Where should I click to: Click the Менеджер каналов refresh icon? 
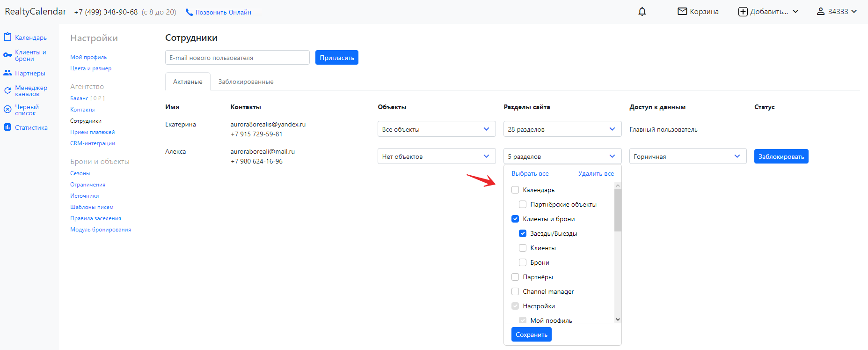(7, 90)
